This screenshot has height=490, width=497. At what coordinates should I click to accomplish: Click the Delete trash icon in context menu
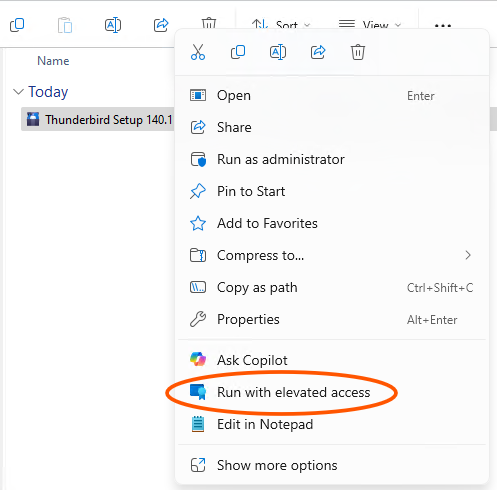pos(358,52)
